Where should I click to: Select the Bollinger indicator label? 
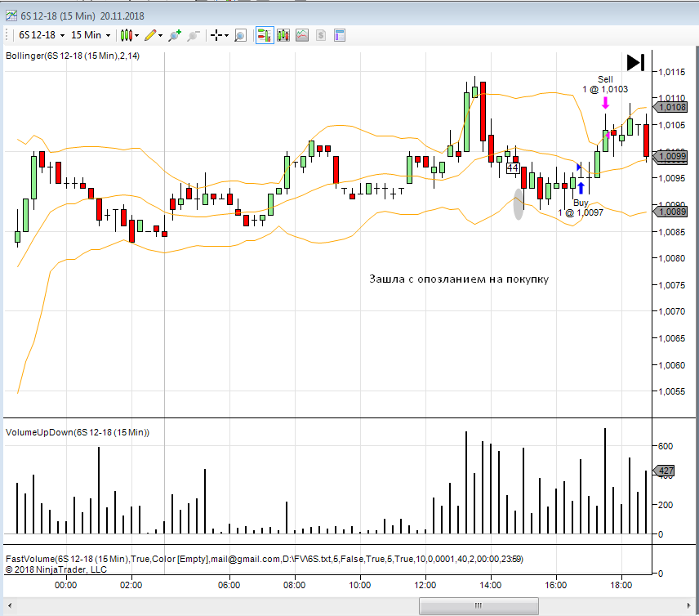point(73,56)
